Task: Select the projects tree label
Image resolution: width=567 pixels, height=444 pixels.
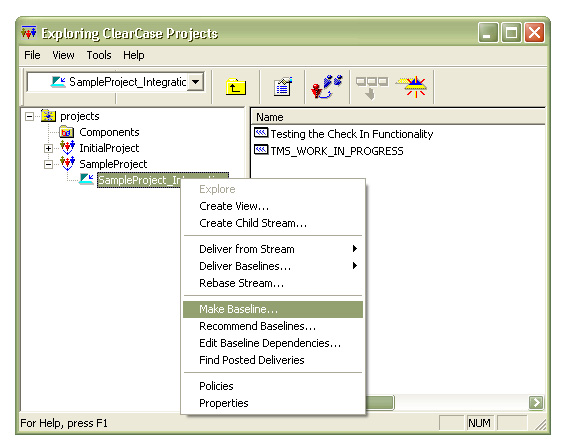Action: tap(80, 116)
